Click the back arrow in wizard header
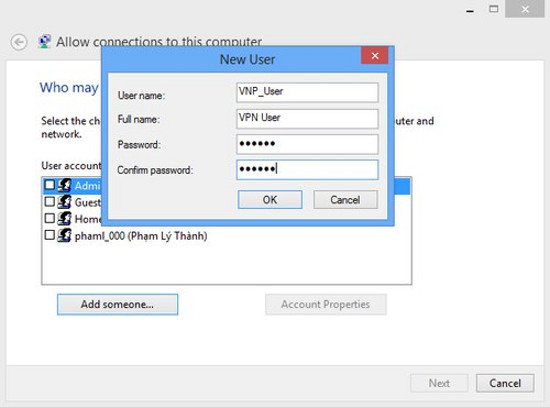This screenshot has width=550, height=408. tap(19, 42)
